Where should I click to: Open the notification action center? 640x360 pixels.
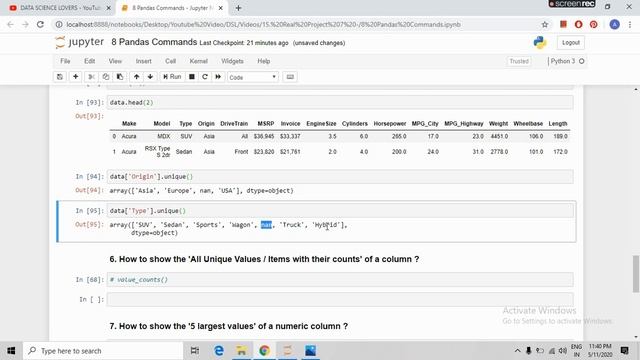pos(624,351)
